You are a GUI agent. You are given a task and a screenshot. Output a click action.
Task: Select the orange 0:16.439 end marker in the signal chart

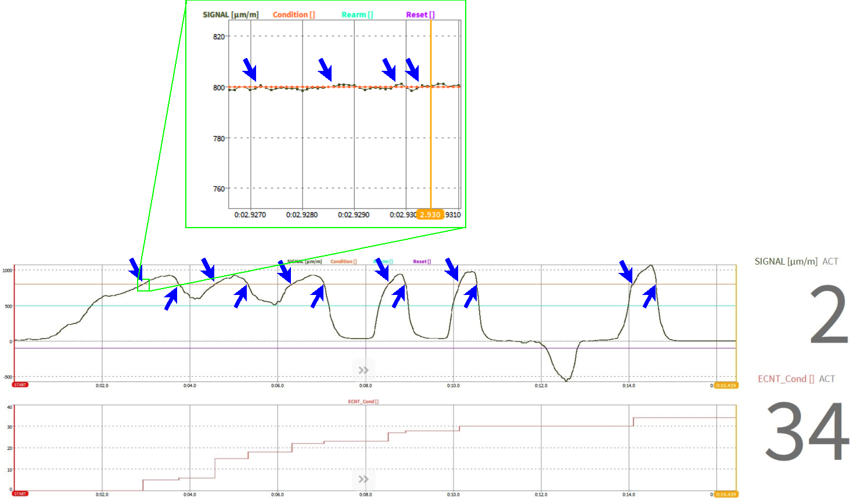click(726, 386)
